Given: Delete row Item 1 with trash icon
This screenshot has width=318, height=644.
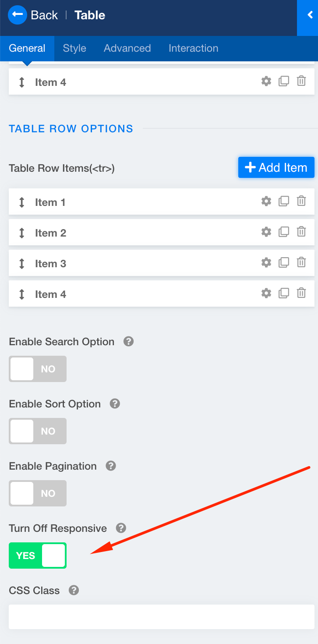Looking at the screenshot, I should [301, 202].
